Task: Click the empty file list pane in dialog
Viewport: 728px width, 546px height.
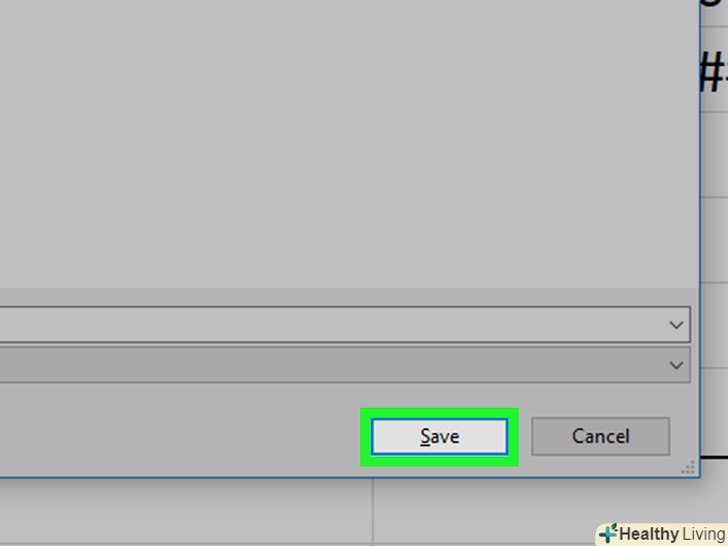Action: click(x=349, y=144)
